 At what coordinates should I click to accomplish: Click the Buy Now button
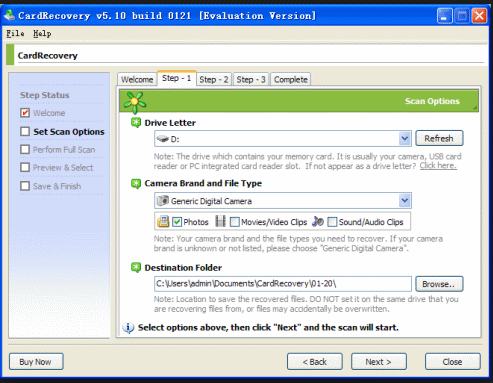(x=36, y=362)
